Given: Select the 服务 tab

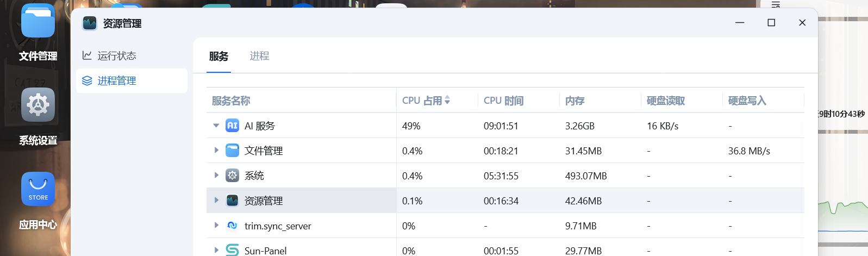Looking at the screenshot, I should pos(218,56).
